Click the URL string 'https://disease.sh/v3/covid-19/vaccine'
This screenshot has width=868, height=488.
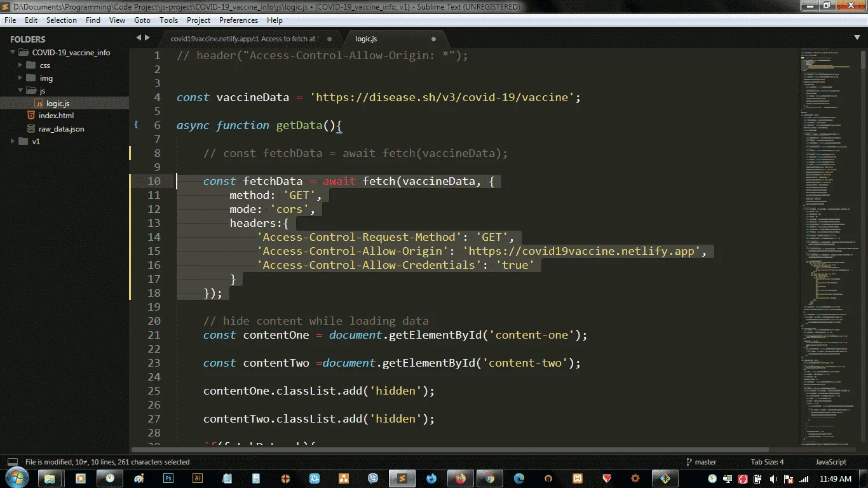(x=442, y=97)
